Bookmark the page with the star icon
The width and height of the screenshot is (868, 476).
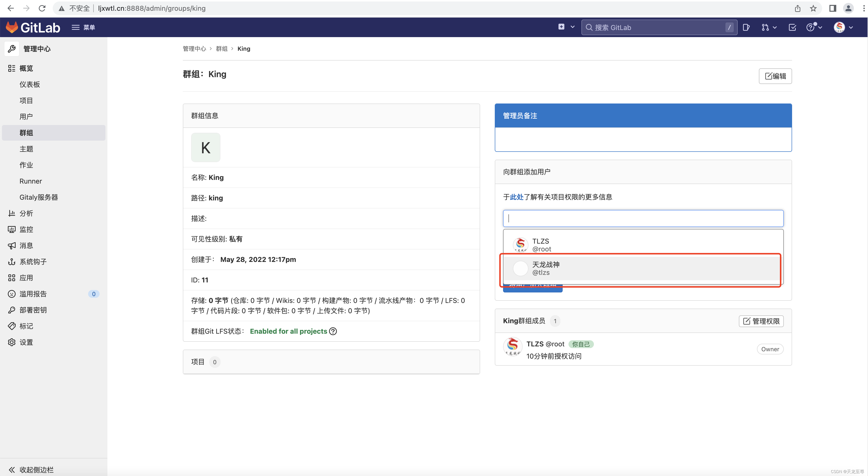(x=814, y=9)
